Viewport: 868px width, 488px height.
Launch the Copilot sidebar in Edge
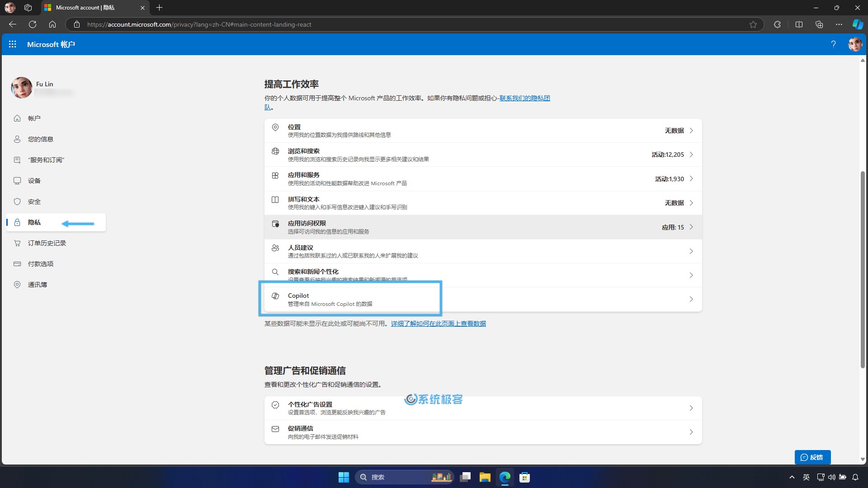858,24
